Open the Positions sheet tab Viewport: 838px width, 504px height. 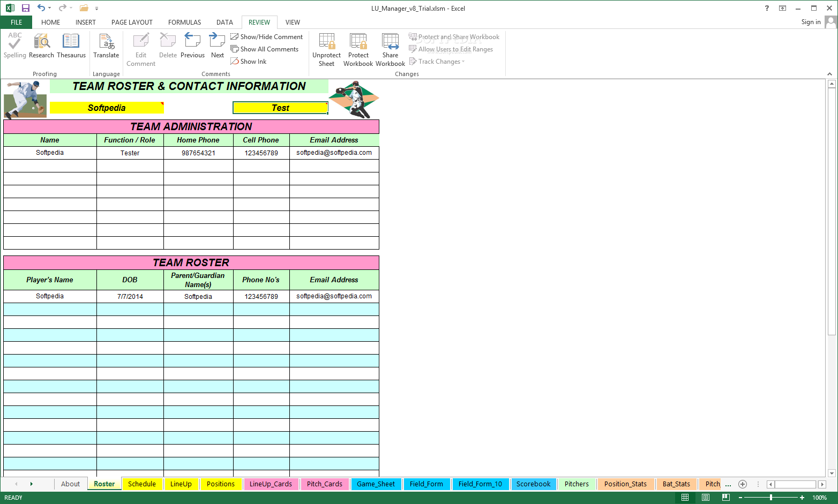[x=220, y=484]
